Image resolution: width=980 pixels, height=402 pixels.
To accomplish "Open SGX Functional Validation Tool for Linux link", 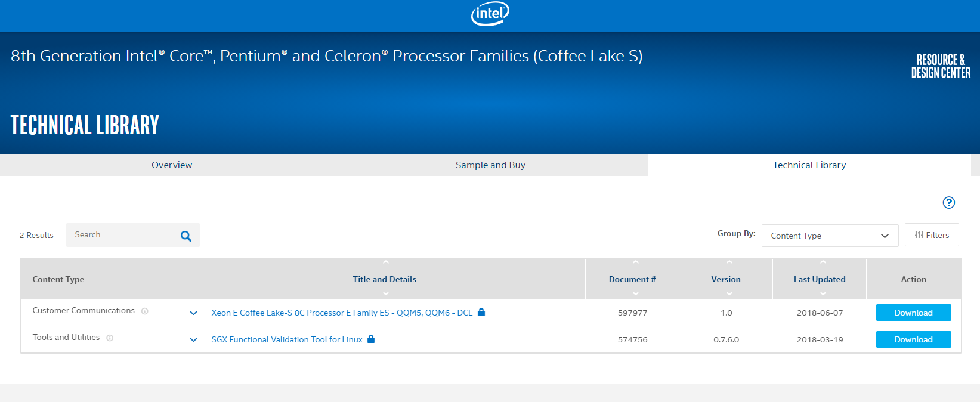I will tap(287, 339).
